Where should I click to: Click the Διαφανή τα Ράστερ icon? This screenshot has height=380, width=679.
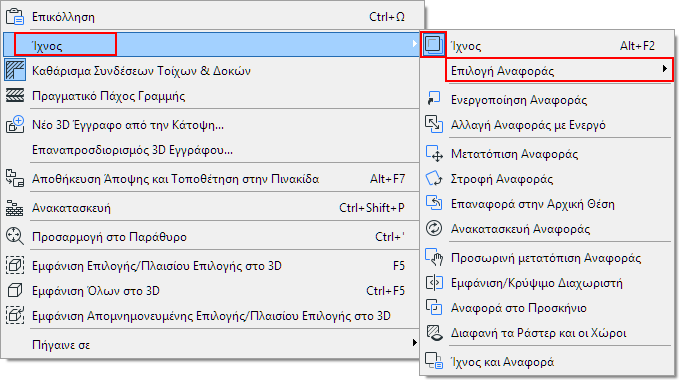coord(434,332)
